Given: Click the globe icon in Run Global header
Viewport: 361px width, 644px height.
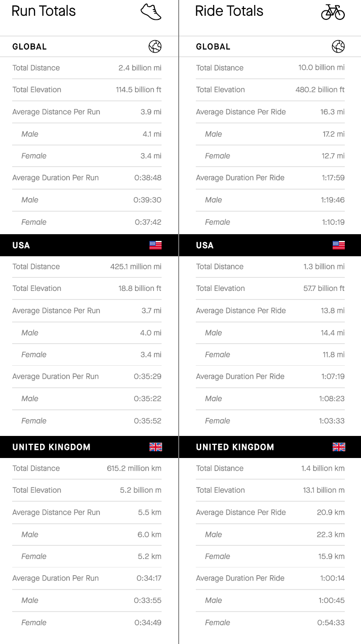Looking at the screenshot, I should [x=155, y=46].
